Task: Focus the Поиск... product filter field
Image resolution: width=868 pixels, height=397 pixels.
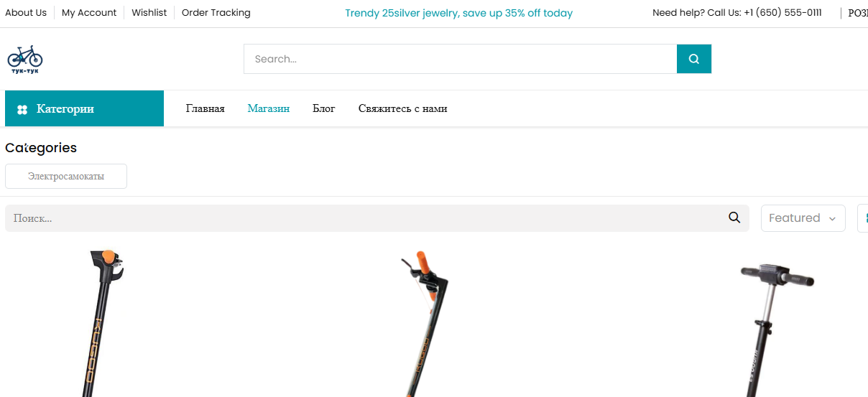Action: click(x=366, y=218)
